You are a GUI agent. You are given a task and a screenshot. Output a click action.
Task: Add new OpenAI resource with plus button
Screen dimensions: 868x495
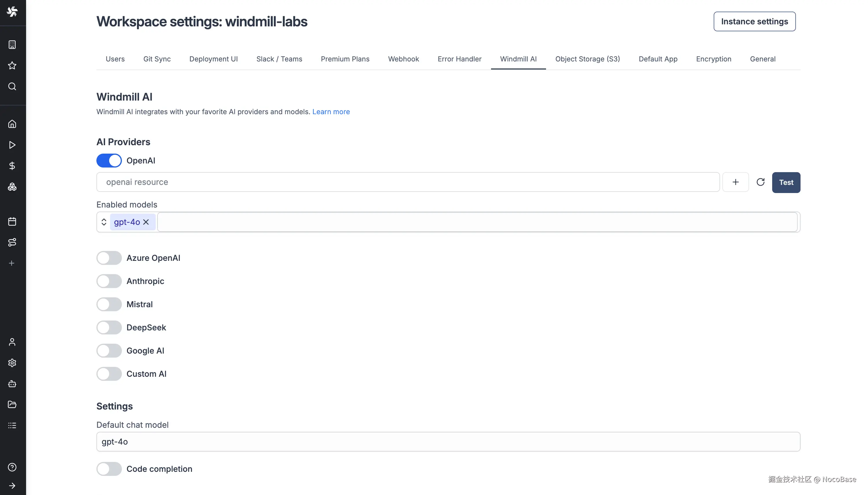point(736,182)
